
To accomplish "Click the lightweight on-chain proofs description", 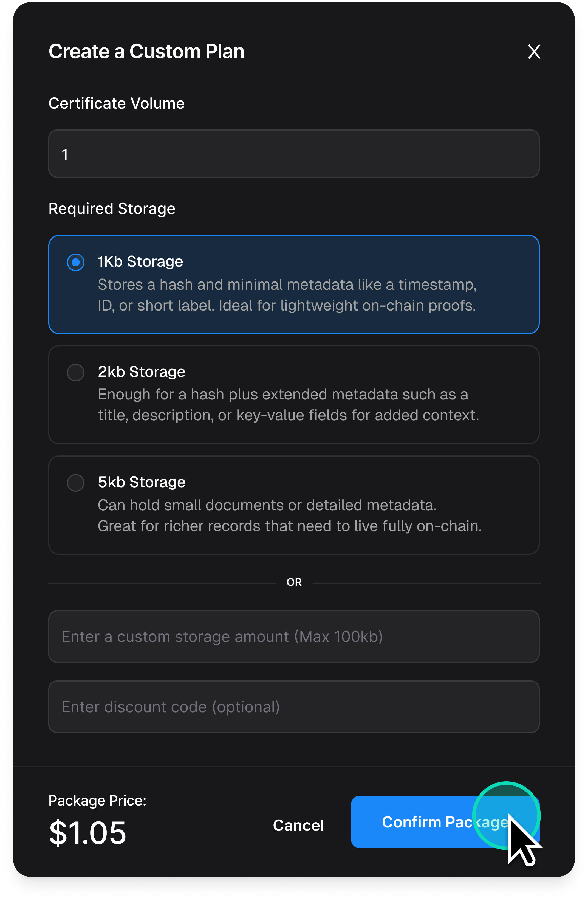I will 287,295.
